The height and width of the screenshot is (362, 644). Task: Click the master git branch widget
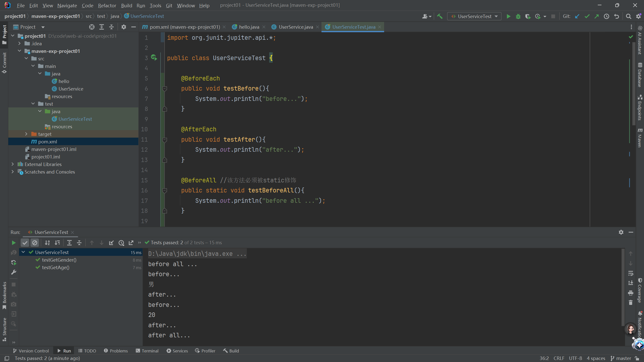621,358
